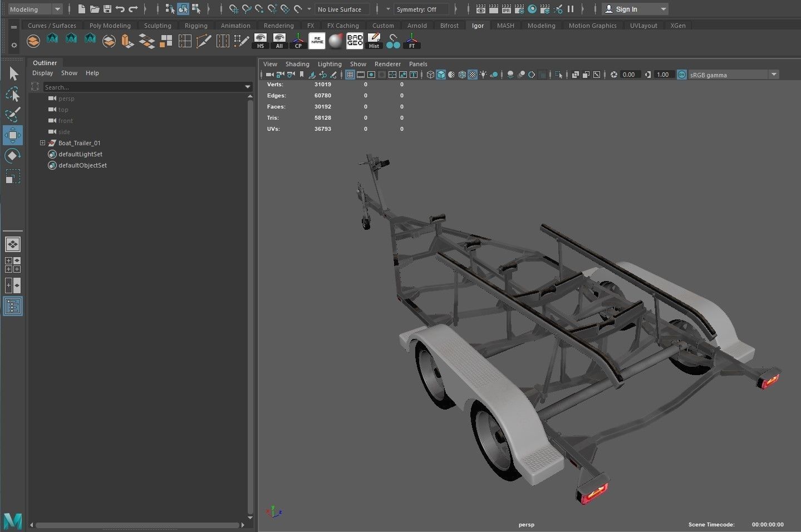The height and width of the screenshot is (532, 801).
Task: Open shelf tab menu icon
Action: (14, 27)
